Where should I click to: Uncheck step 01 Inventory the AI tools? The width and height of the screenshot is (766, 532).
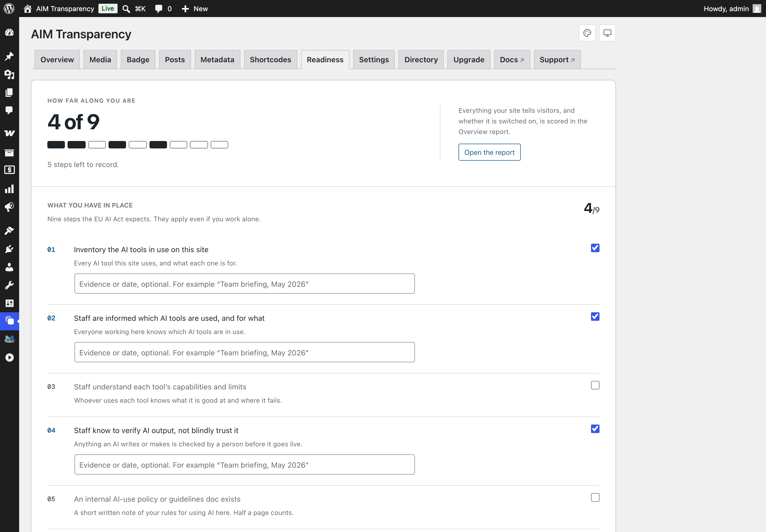[595, 248]
